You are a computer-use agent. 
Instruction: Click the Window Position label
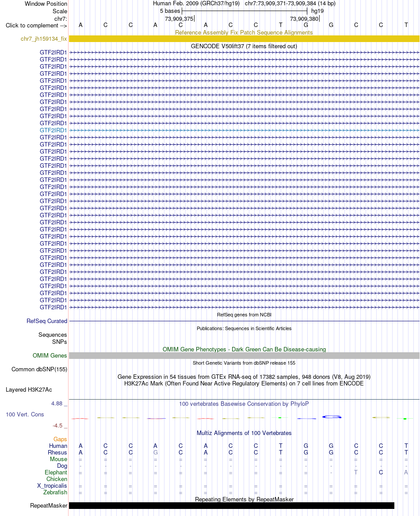(46, 4)
